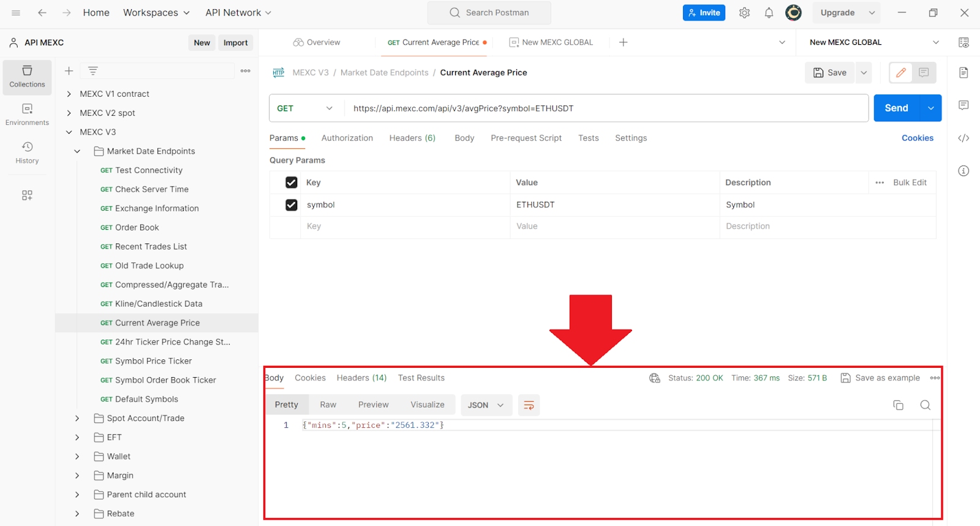
Task: Search within the response body
Action: tap(925, 405)
